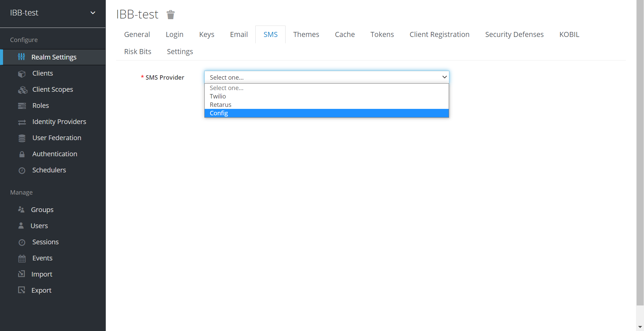Choose the Twilio provider option
This screenshot has width=644, height=331.
(327, 96)
